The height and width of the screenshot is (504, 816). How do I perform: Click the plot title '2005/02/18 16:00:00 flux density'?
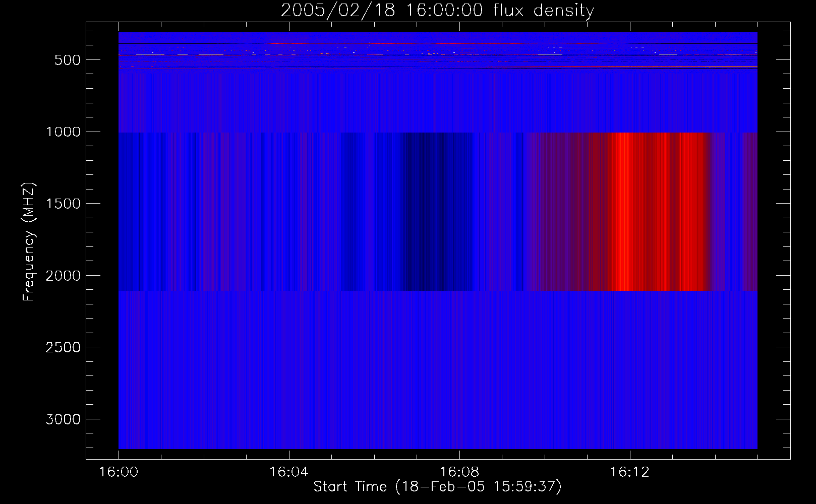click(x=437, y=10)
